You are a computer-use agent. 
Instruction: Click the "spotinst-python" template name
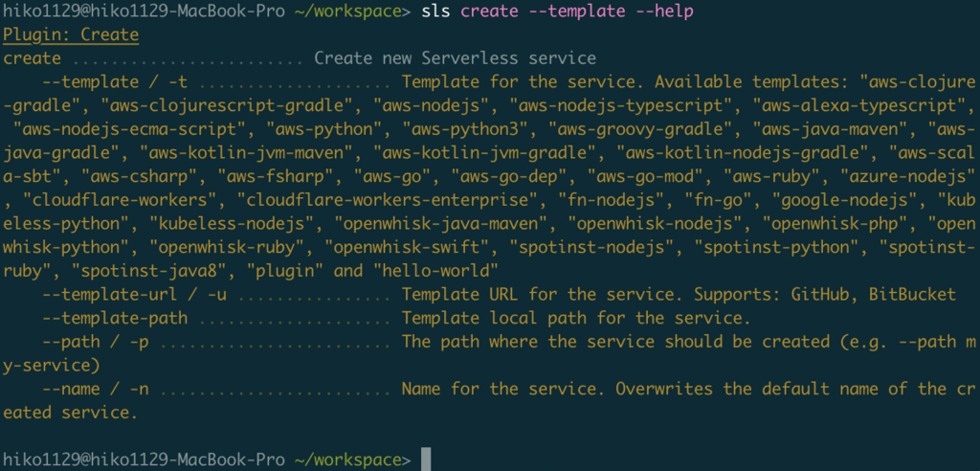coord(776,248)
